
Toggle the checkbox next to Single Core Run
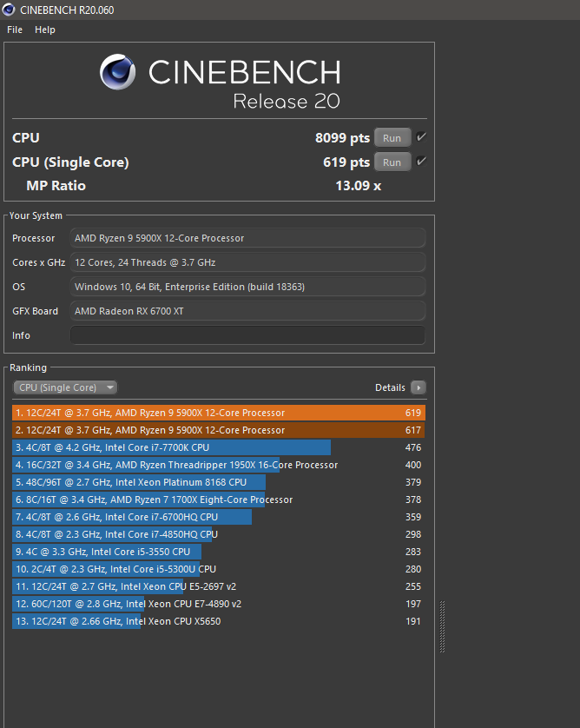[421, 161]
